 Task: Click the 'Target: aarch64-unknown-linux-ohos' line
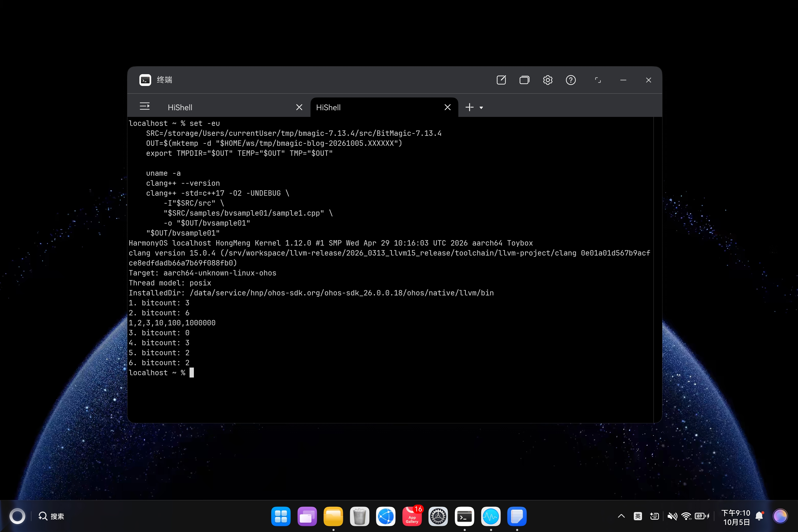(203, 273)
